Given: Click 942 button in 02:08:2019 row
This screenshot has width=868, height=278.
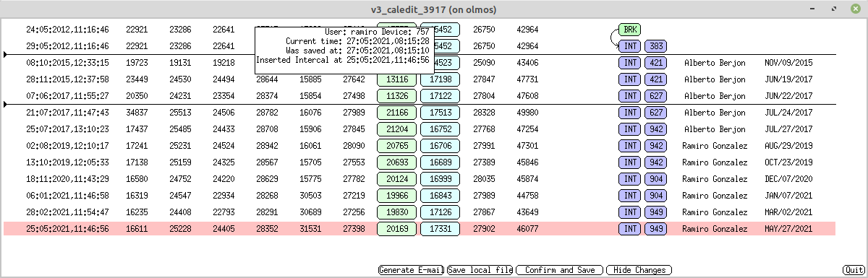Looking at the screenshot, I should (x=655, y=145).
